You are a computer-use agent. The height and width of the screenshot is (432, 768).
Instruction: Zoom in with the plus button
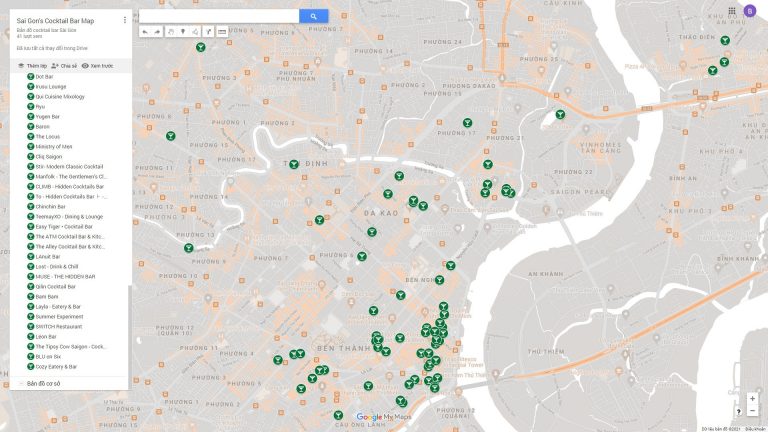click(752, 399)
